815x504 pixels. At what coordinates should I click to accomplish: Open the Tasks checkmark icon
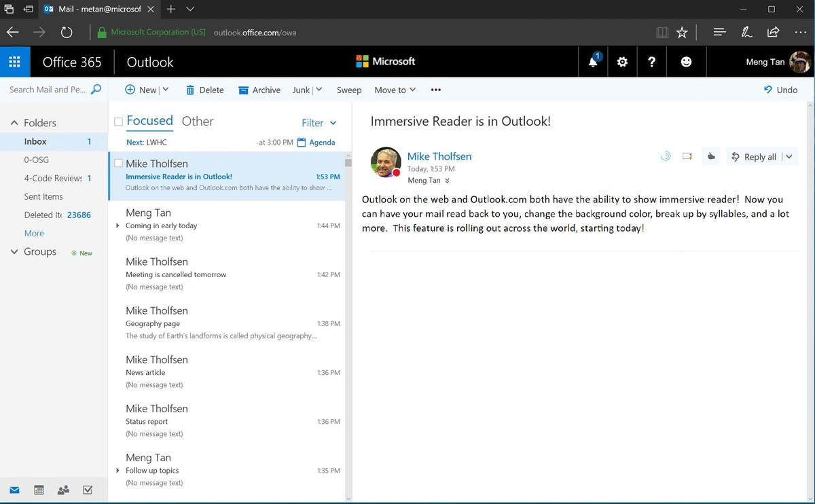coord(88,490)
